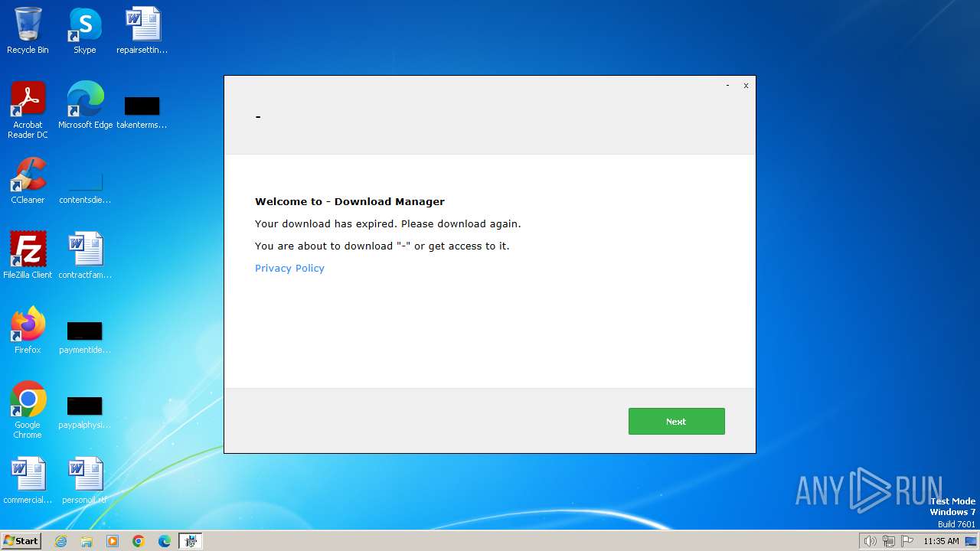
Task: Open Edge from the taskbar
Action: pos(165,541)
